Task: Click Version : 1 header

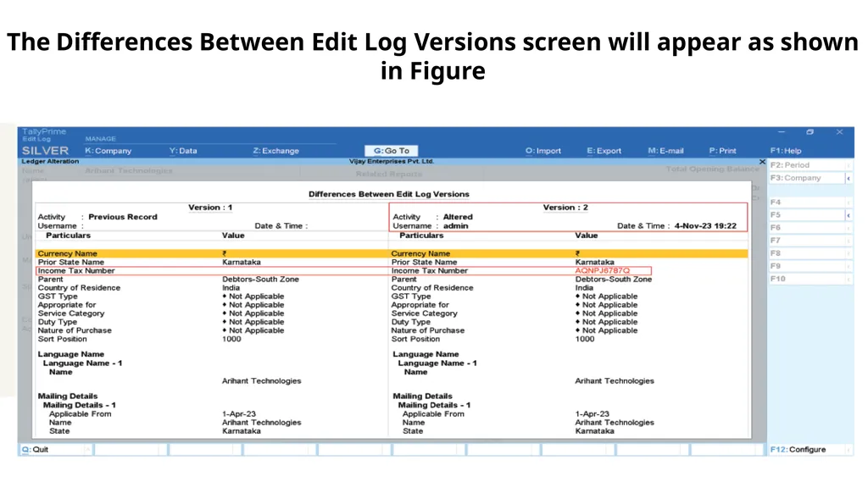Action: pyautogui.click(x=210, y=208)
